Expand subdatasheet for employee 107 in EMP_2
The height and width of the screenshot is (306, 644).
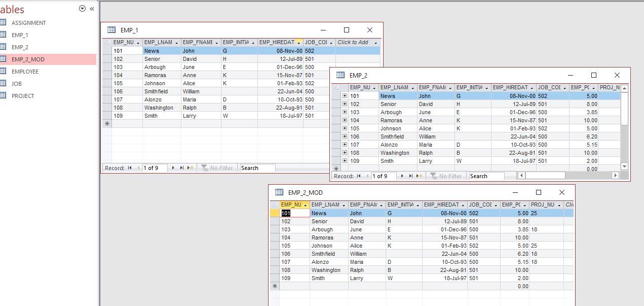[x=345, y=145]
